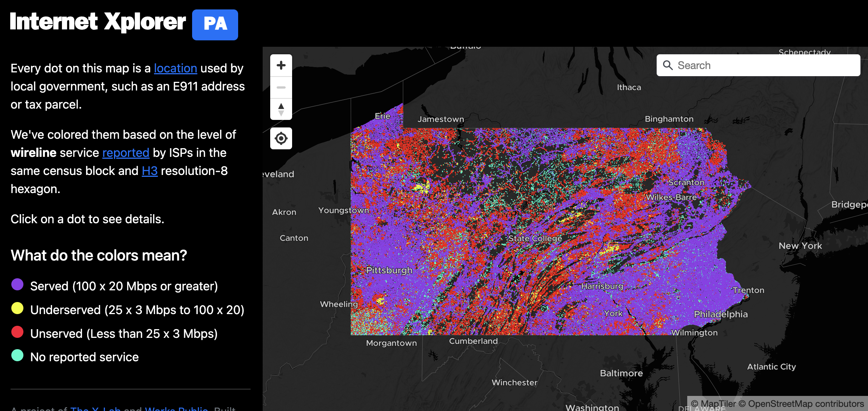The image size is (868, 411).
Task: Reset map bearing with compass
Action: (281, 109)
